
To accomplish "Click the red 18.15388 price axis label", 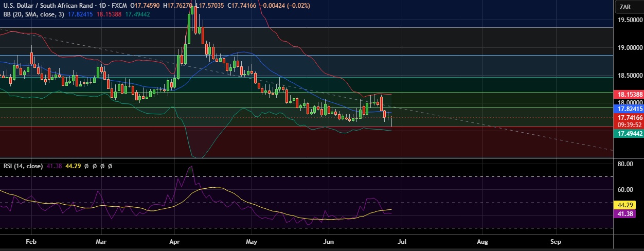I will (x=630, y=95).
